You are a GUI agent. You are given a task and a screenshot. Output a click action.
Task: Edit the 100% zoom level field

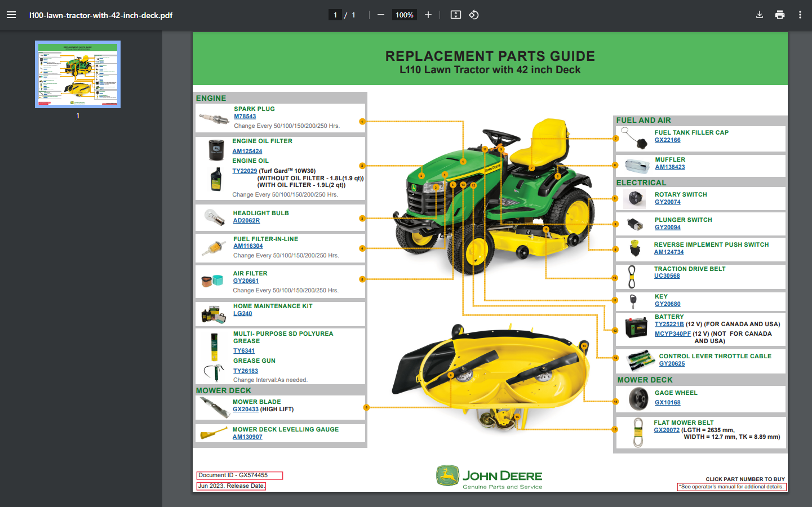click(405, 15)
